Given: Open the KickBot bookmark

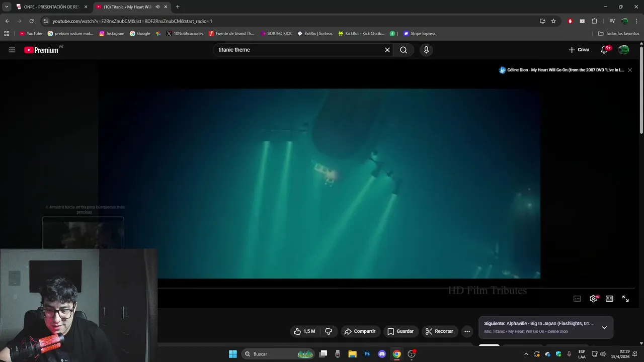Looking at the screenshot, I should tap(361, 34).
